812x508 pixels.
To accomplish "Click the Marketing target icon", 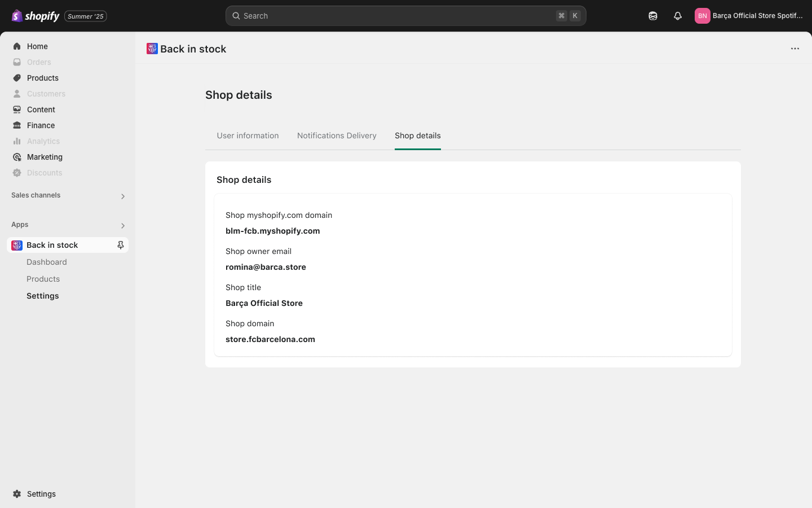I will coord(17,157).
